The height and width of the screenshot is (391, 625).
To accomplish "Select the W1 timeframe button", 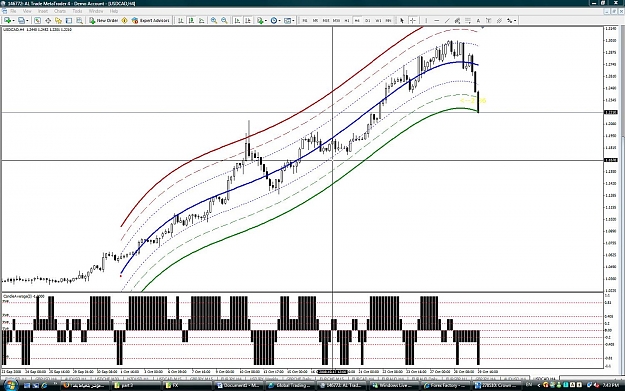I will click(378, 20).
